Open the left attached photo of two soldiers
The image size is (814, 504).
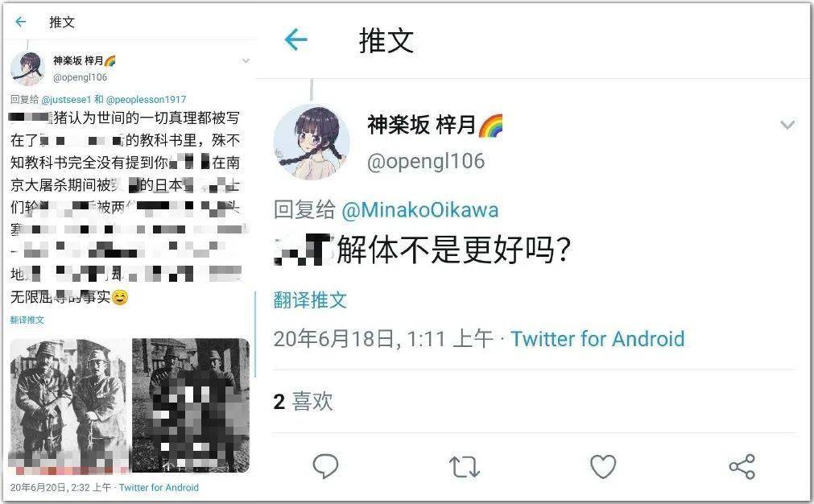coord(69,406)
